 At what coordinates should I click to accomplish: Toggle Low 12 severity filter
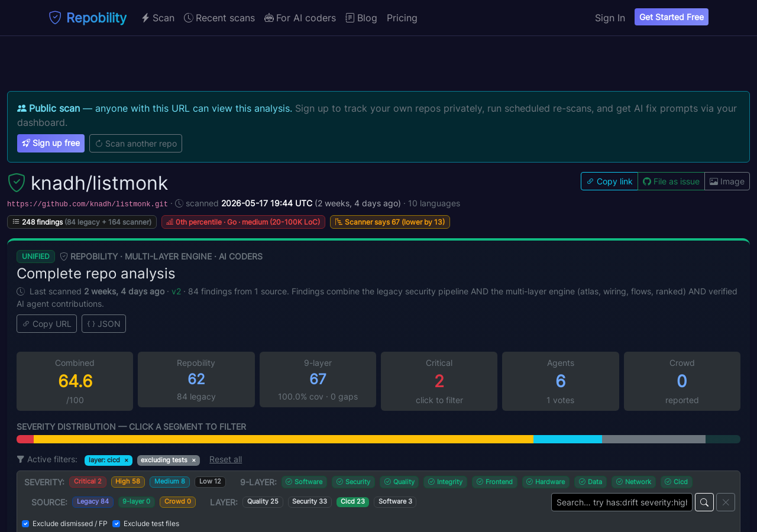tap(210, 482)
